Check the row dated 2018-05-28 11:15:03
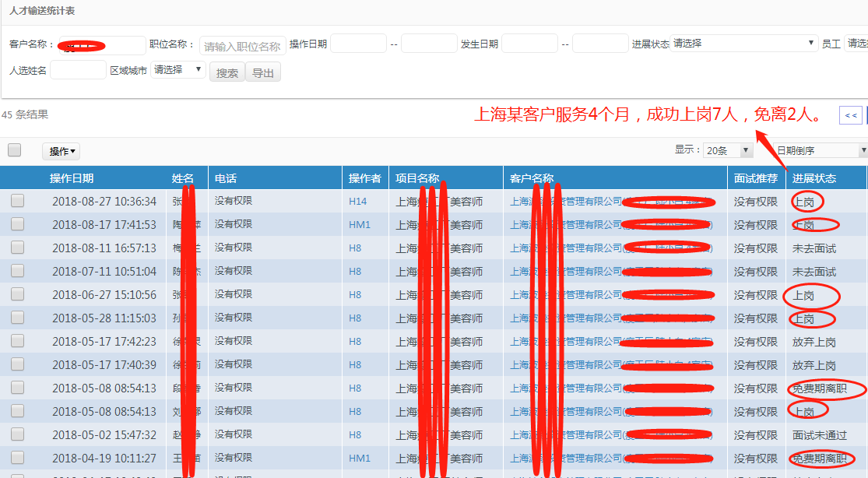This screenshot has width=868, height=478. 18,318
